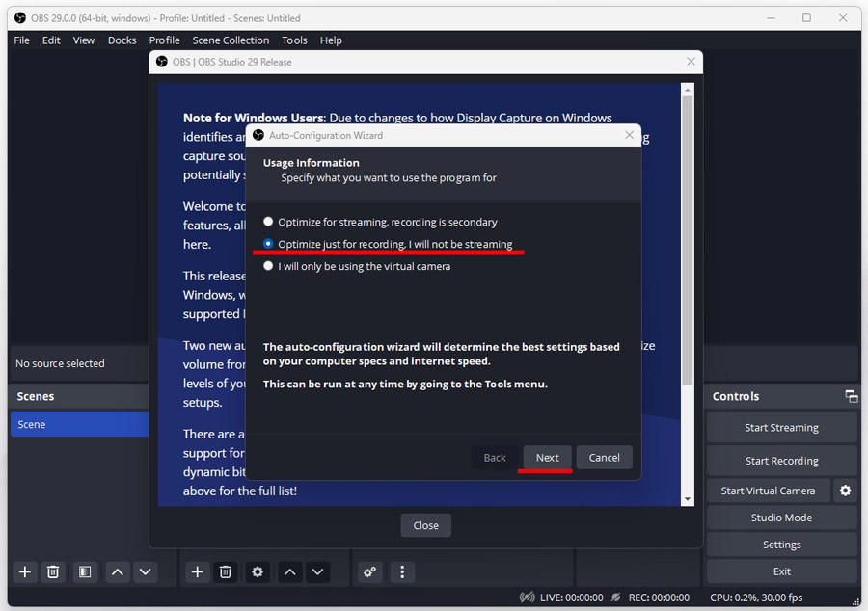This screenshot has height=611, width=868.
Task: Open the Help menu
Action: click(x=331, y=40)
